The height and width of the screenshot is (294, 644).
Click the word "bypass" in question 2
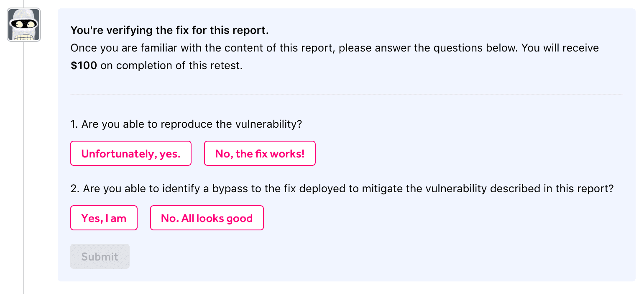tap(230, 189)
